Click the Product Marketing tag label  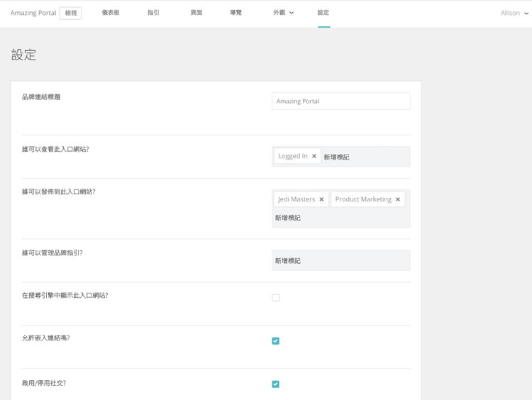[x=363, y=199]
